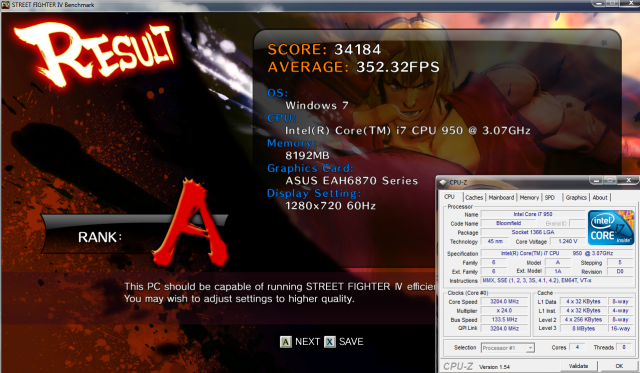The image size is (640, 373).
Task: Click the Level 3 value '8 MBytes'
Action: (x=583, y=329)
